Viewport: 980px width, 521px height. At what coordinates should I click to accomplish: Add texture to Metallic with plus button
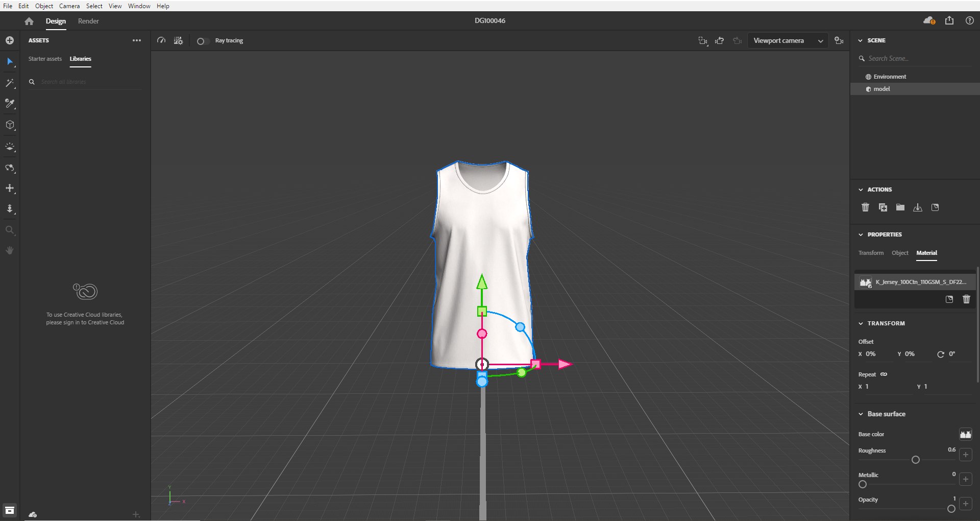[x=966, y=479]
